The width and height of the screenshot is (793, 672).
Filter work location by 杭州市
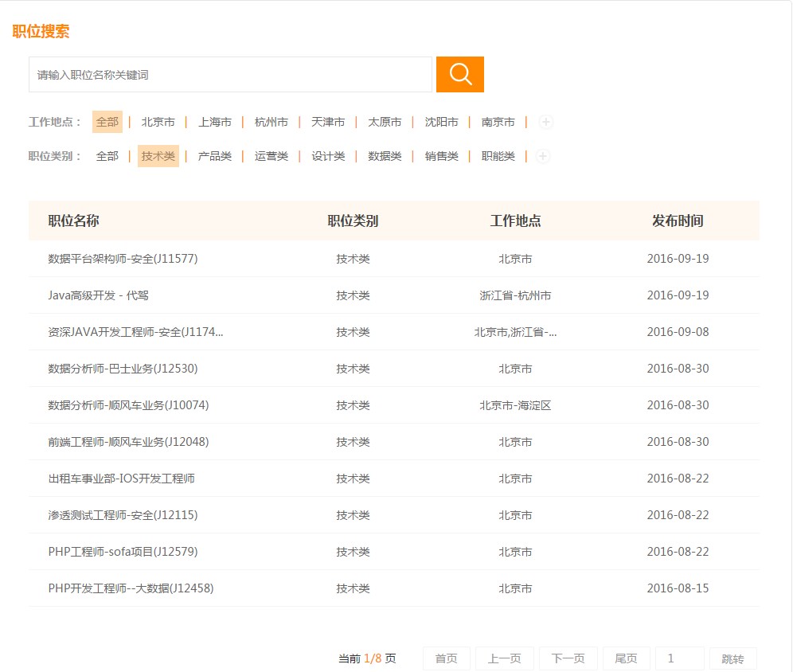[271, 122]
